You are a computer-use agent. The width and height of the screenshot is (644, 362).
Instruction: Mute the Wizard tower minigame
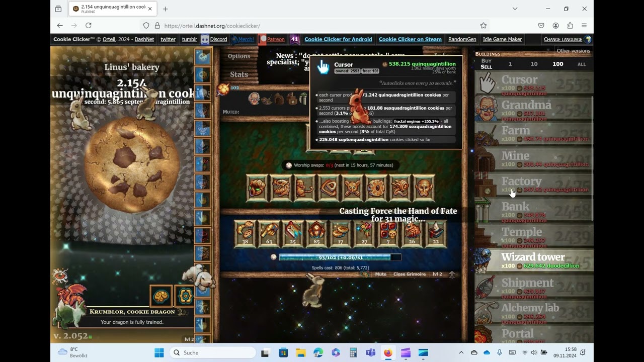click(381, 274)
